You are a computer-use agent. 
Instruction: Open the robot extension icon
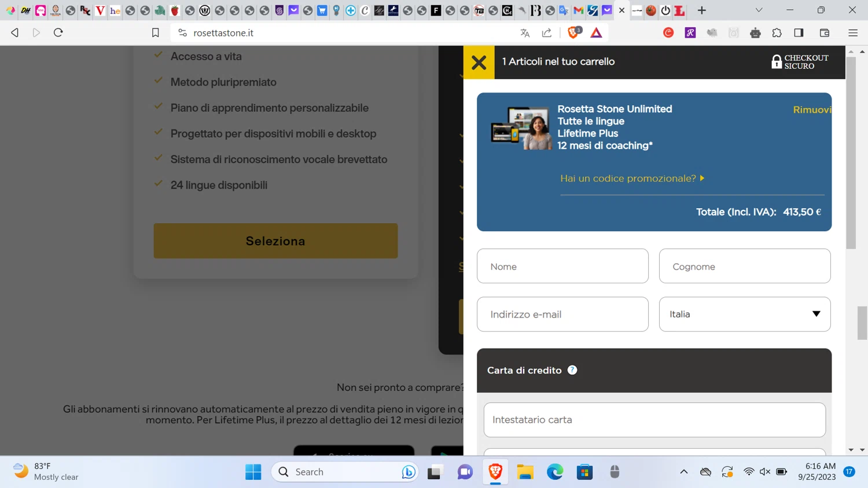pos(755,33)
